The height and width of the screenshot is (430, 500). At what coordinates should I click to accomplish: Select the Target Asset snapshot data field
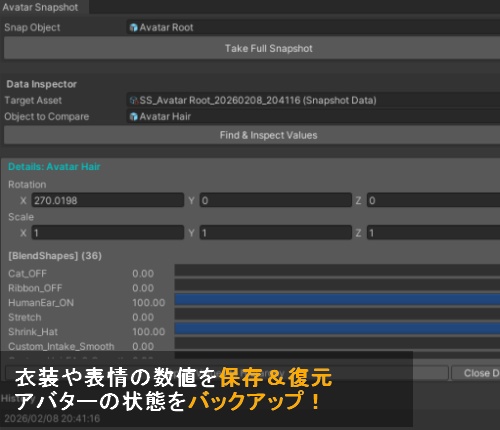click(313, 100)
